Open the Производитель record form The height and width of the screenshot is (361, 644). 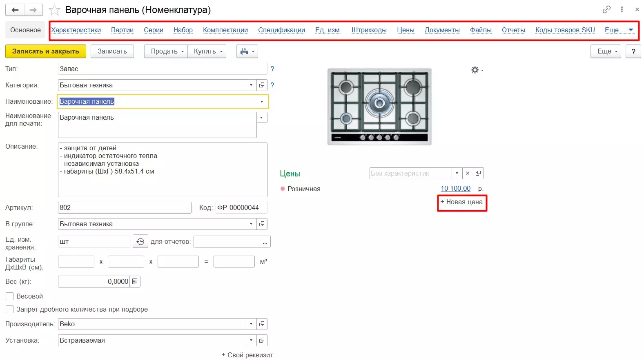[262, 324]
